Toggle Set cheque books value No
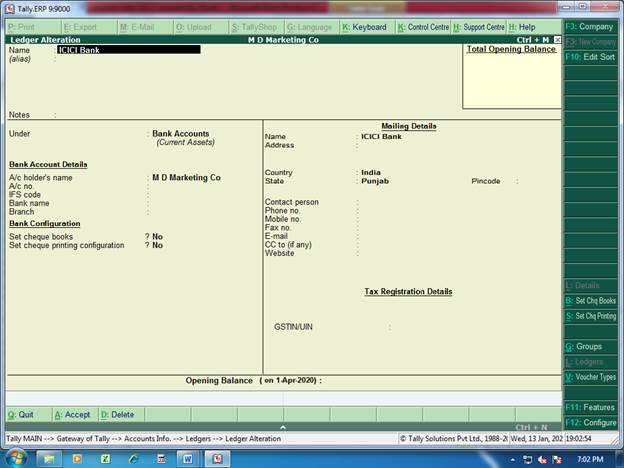Screen dimensions: 624x468 click(158, 236)
